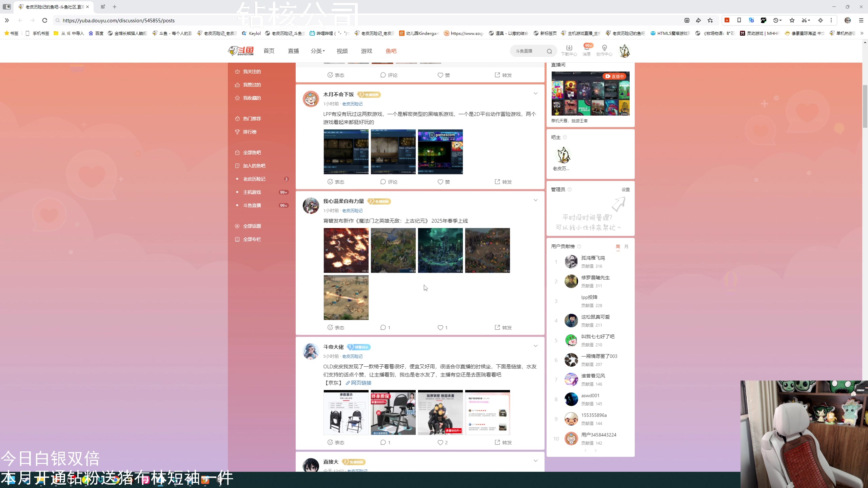This screenshot has width=868, height=488.
Task: Open the first fiery battle screenshot thumbnail
Action: [x=346, y=250]
